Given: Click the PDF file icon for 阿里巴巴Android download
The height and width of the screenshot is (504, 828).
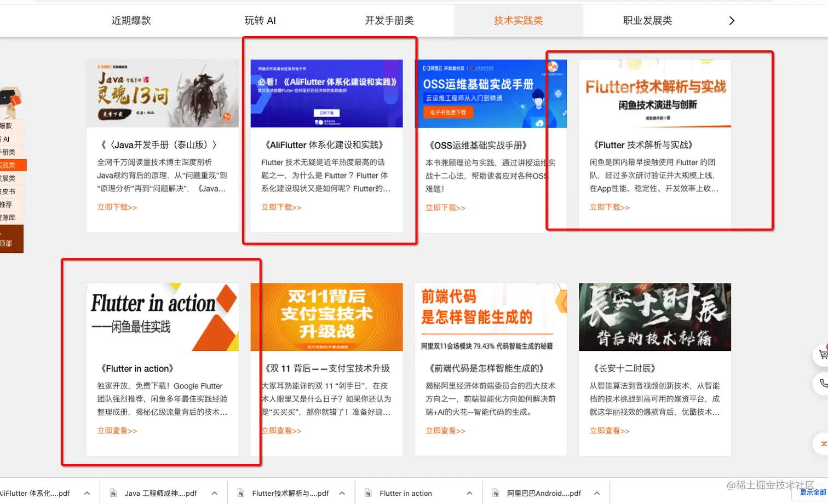Looking at the screenshot, I should 496,493.
